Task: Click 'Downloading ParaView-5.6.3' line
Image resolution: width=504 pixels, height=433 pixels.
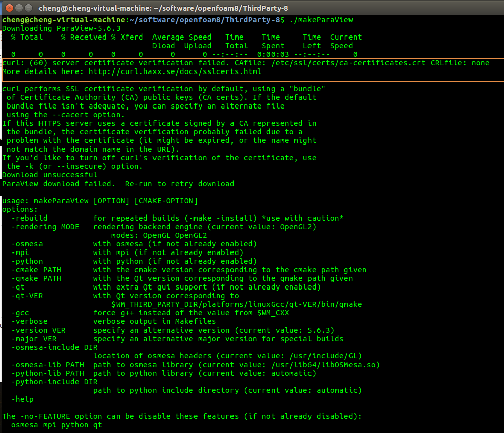Action: pyautogui.click(x=61, y=28)
